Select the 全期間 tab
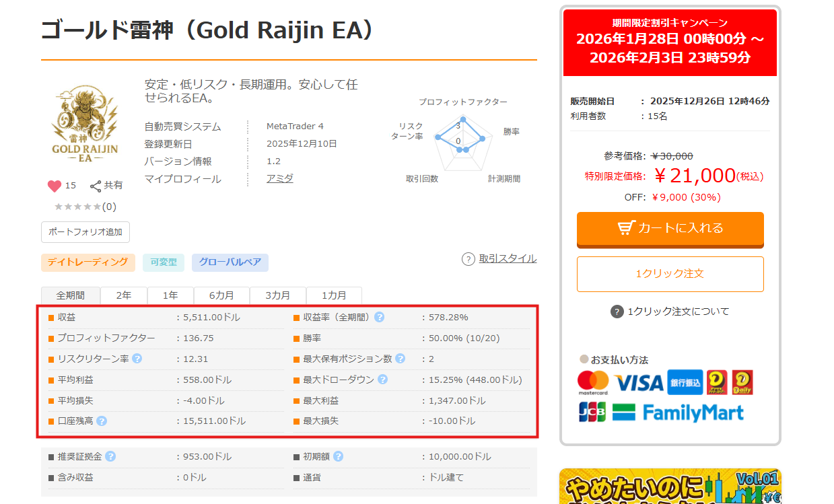The height and width of the screenshot is (504, 834). (x=71, y=295)
